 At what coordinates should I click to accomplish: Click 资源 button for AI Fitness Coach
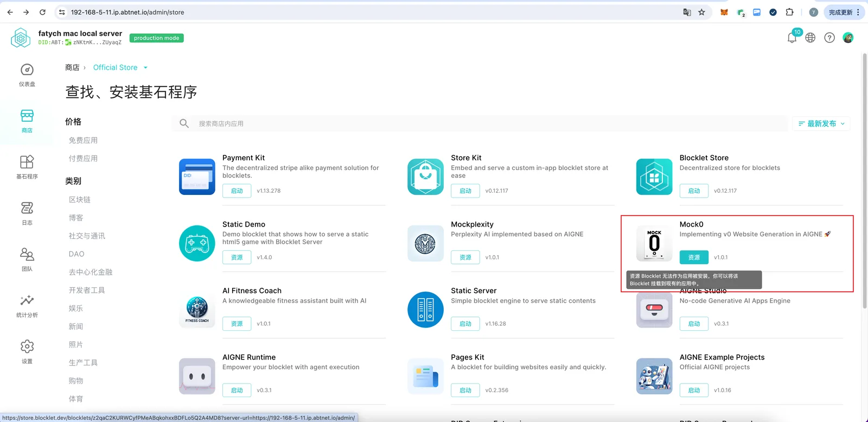237,324
